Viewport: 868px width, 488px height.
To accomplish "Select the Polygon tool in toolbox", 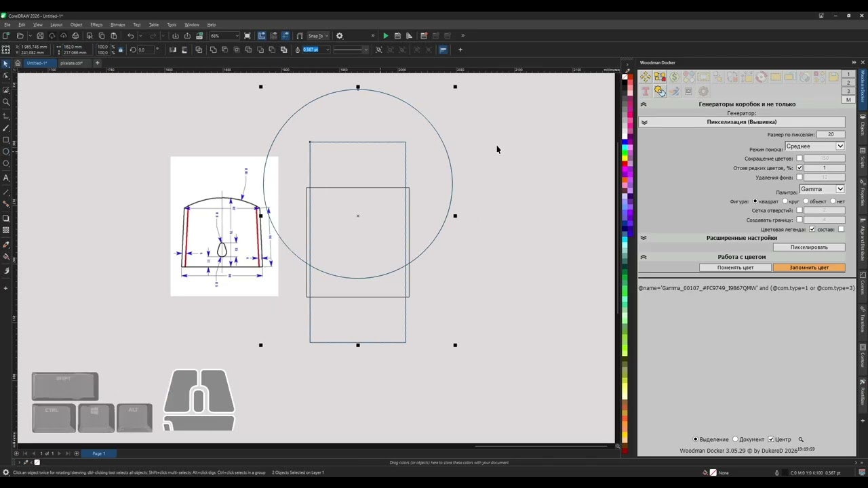I will tap(6, 163).
